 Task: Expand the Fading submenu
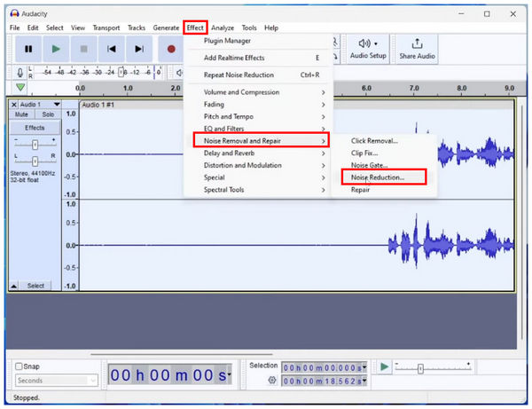(258, 104)
